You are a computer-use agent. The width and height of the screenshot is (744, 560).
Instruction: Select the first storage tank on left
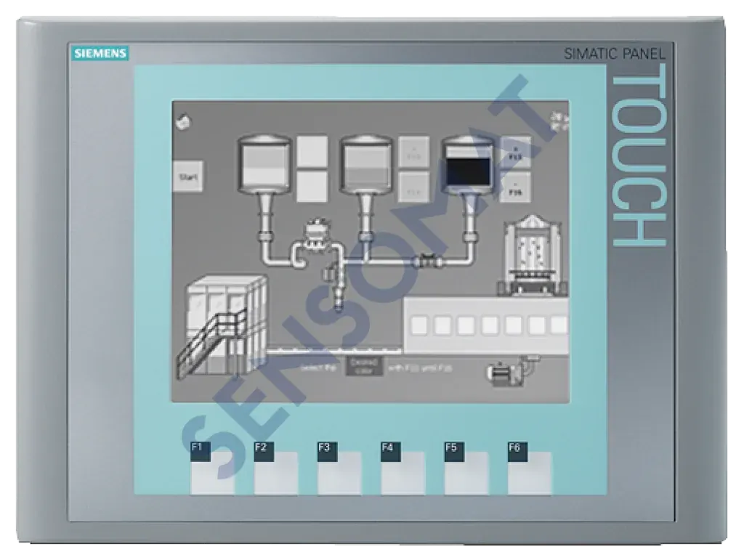pyautogui.click(x=264, y=165)
